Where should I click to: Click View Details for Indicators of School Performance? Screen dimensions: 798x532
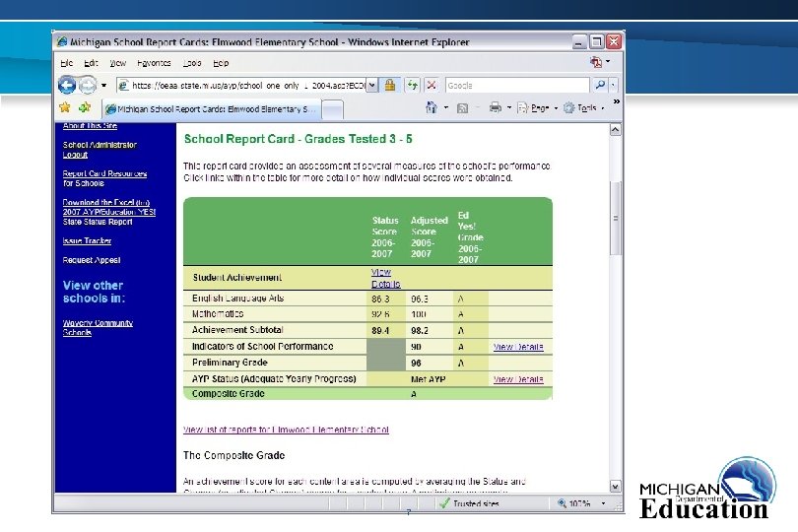click(518, 347)
